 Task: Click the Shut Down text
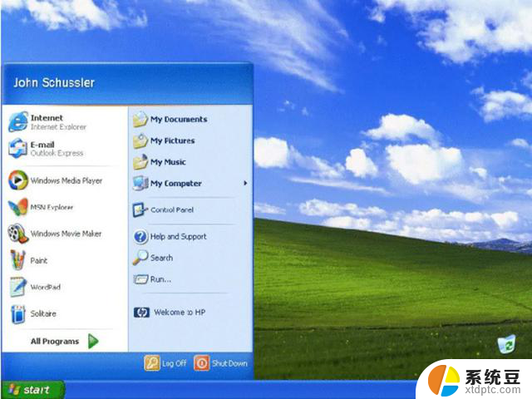pyautogui.click(x=229, y=363)
